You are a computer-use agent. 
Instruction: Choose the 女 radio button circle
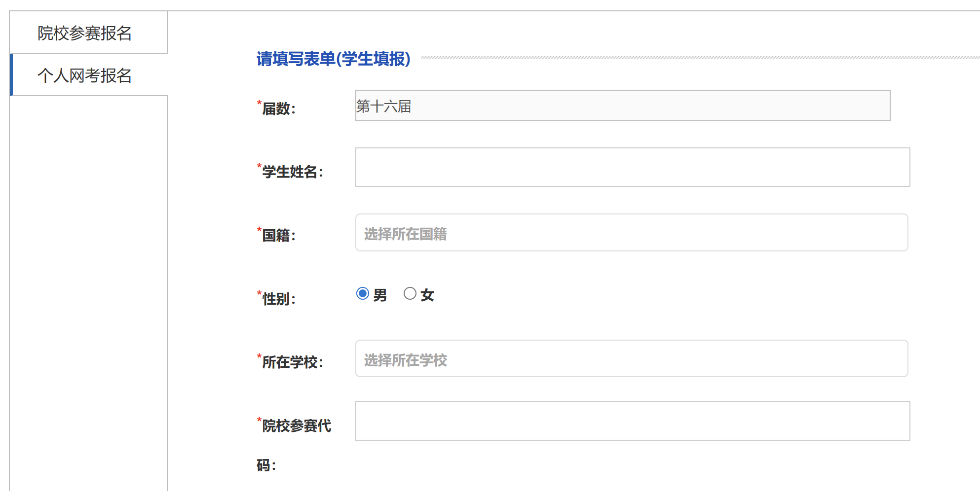pos(410,294)
